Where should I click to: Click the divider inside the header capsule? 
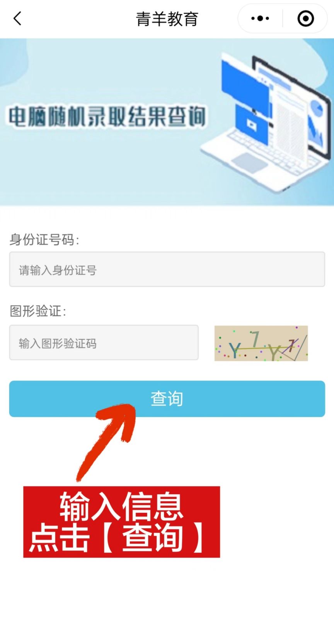tap(283, 18)
